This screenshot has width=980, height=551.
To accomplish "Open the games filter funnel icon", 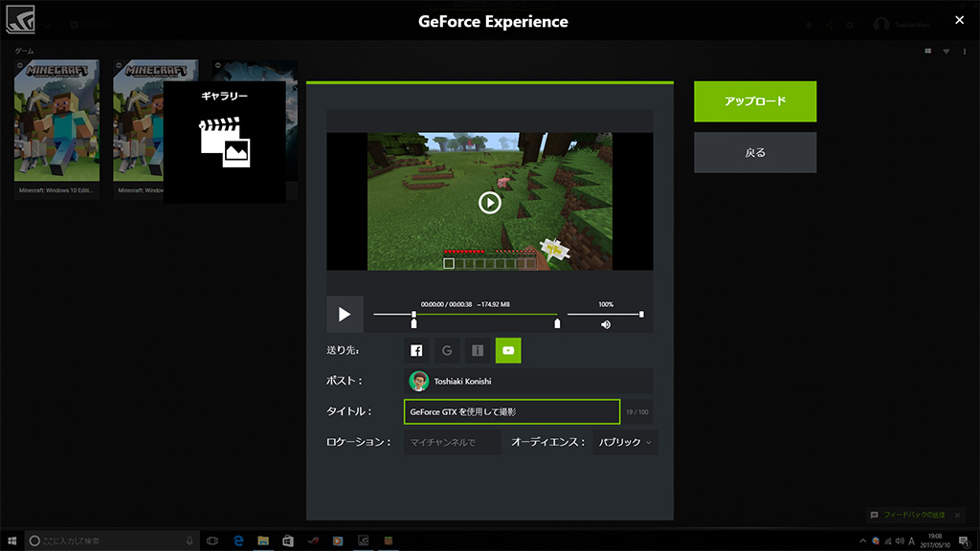I will (947, 52).
